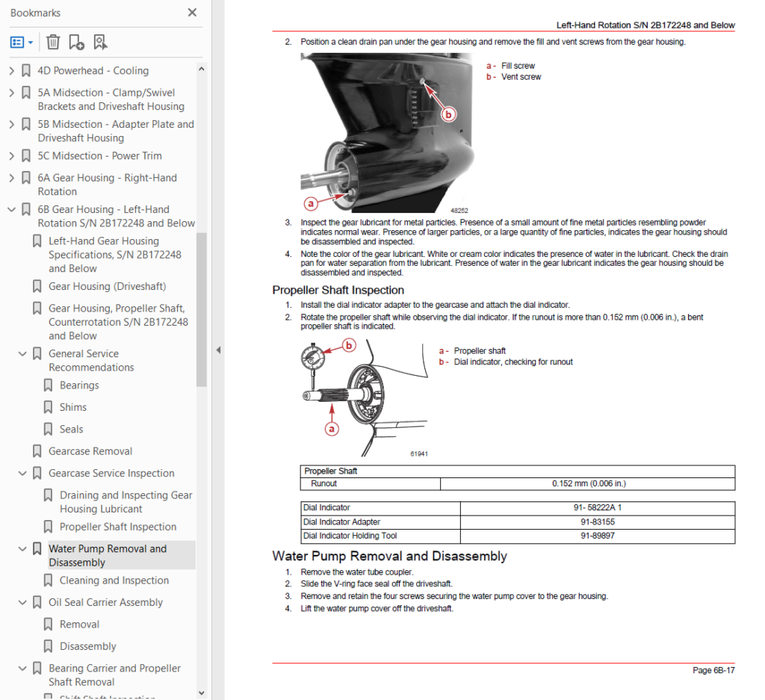Click the 'Page 6B-17' footer text
This screenshot has height=700, width=765.
point(713,670)
